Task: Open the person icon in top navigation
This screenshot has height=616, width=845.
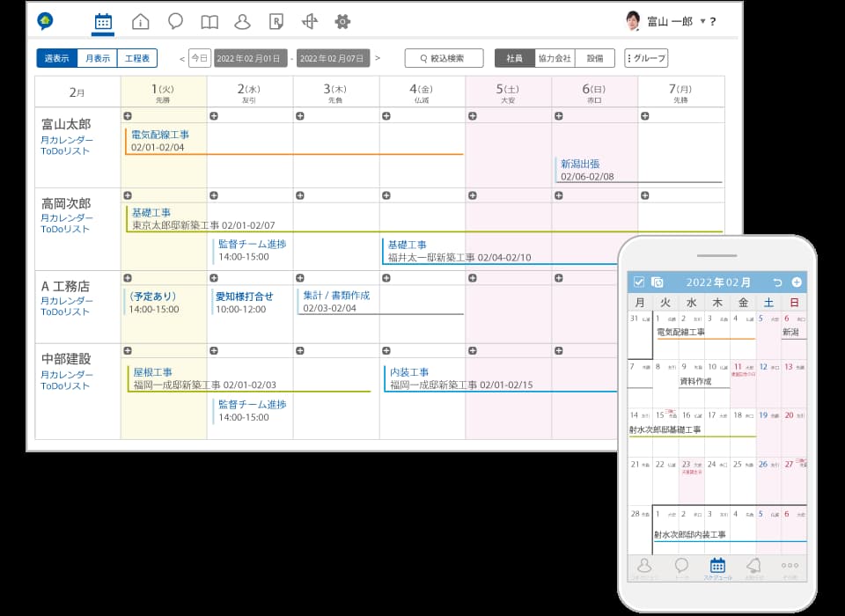Action: click(243, 21)
